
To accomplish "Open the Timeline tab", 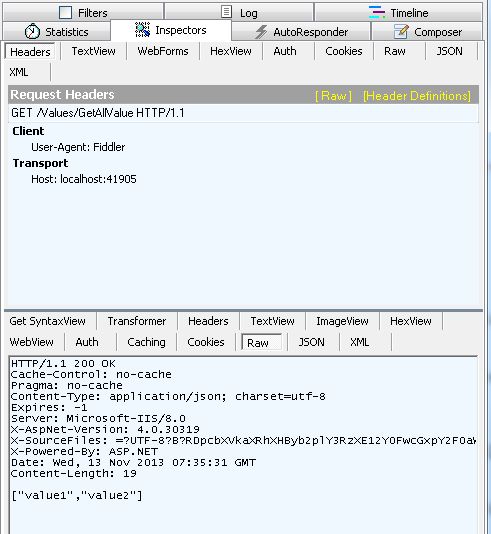I will [x=398, y=13].
